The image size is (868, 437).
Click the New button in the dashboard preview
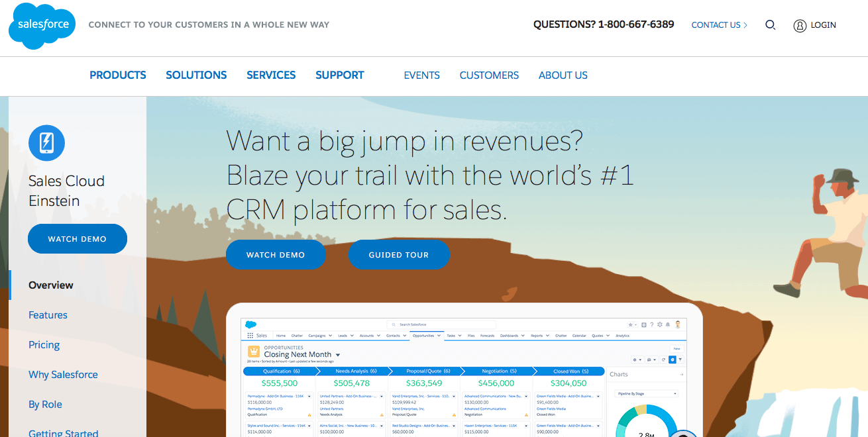coord(677,348)
